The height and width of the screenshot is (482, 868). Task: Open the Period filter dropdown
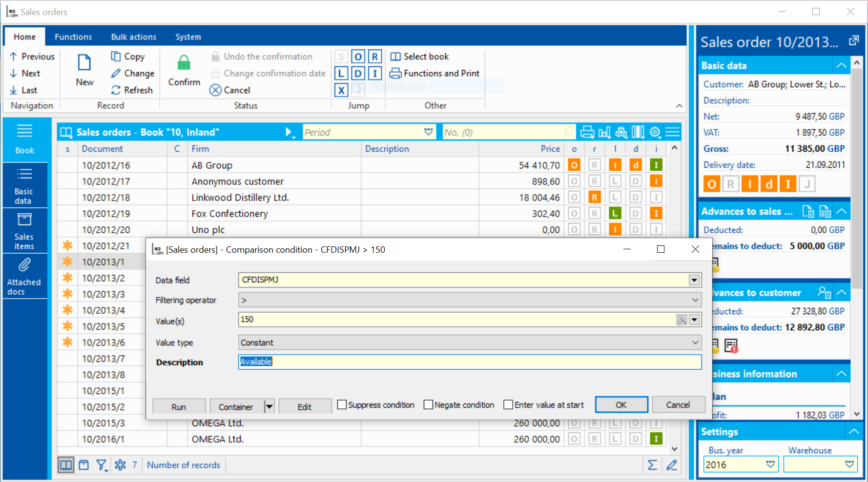tap(428, 132)
